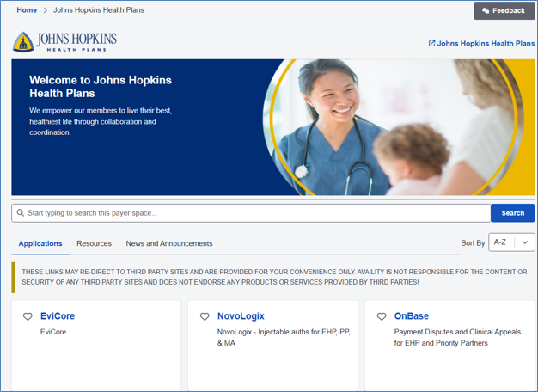This screenshot has width=538, height=392.
Task: Open Johns Hopkins Health Plans external link
Action: click(482, 43)
